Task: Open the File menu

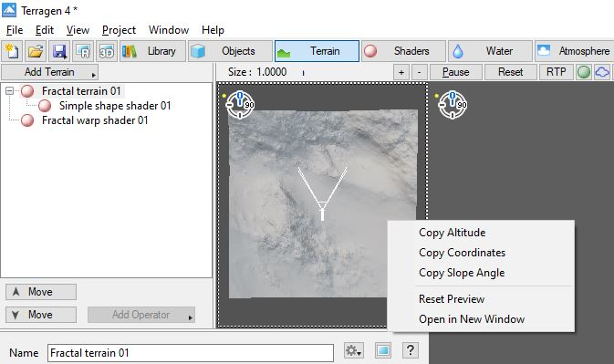Action: click(15, 30)
